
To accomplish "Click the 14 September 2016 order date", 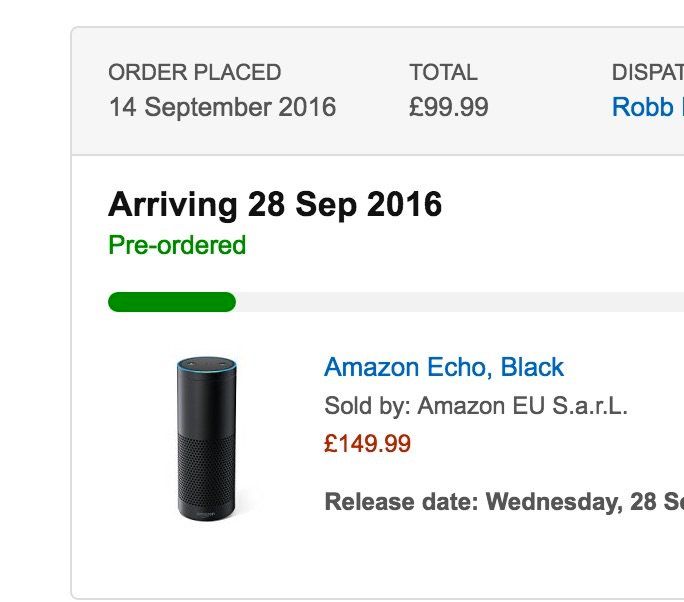I will click(x=222, y=107).
